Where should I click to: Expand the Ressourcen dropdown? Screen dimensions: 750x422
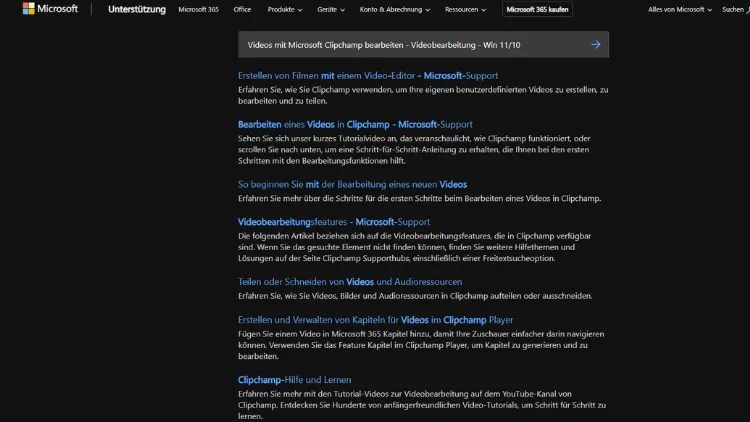[x=465, y=9]
